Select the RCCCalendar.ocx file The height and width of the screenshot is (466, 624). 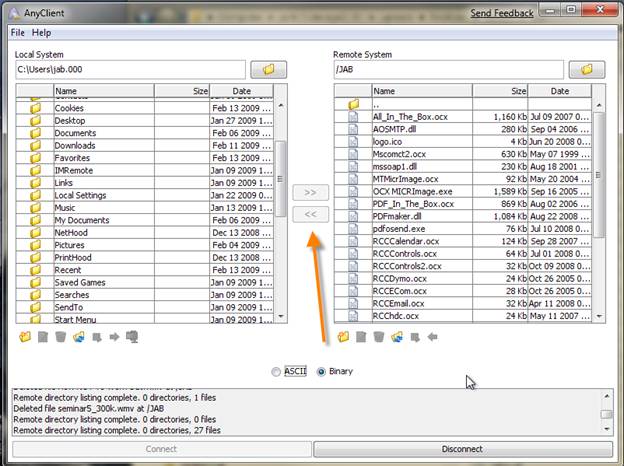coord(463,241)
